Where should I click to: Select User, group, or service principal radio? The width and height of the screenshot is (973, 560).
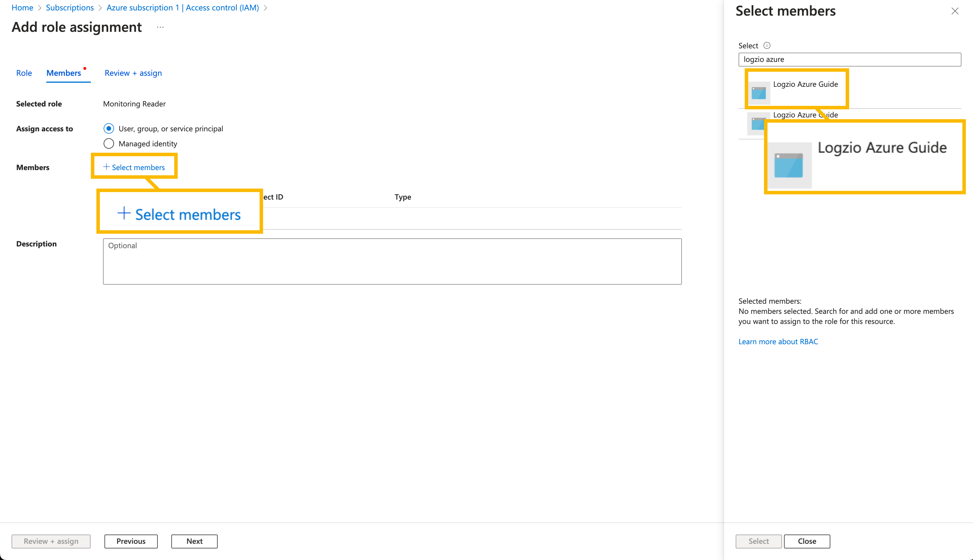[x=109, y=128]
